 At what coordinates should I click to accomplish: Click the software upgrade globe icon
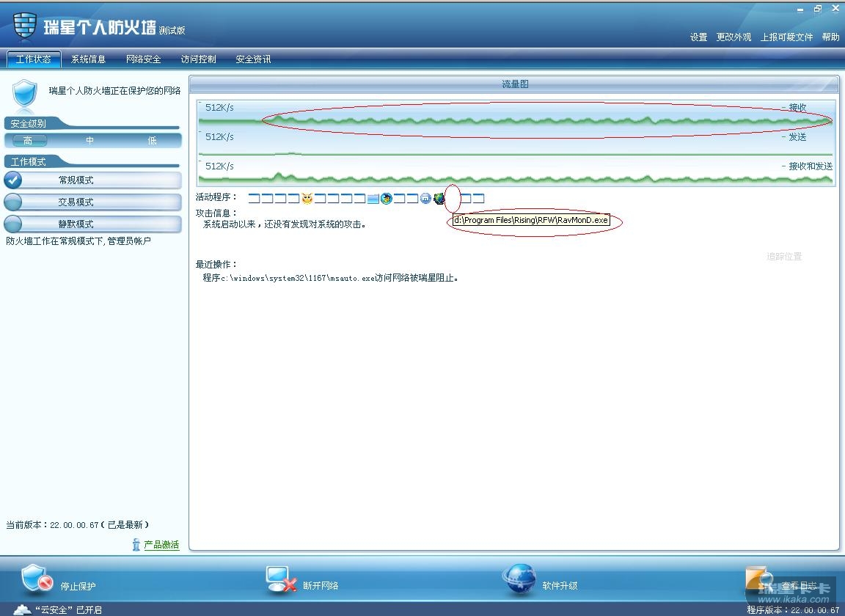[x=519, y=579]
